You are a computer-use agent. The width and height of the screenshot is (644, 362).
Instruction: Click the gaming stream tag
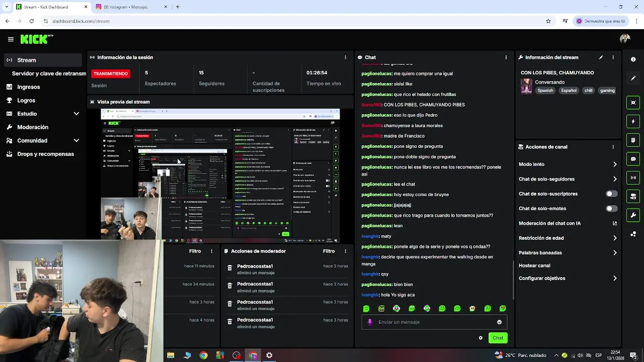coord(607,90)
